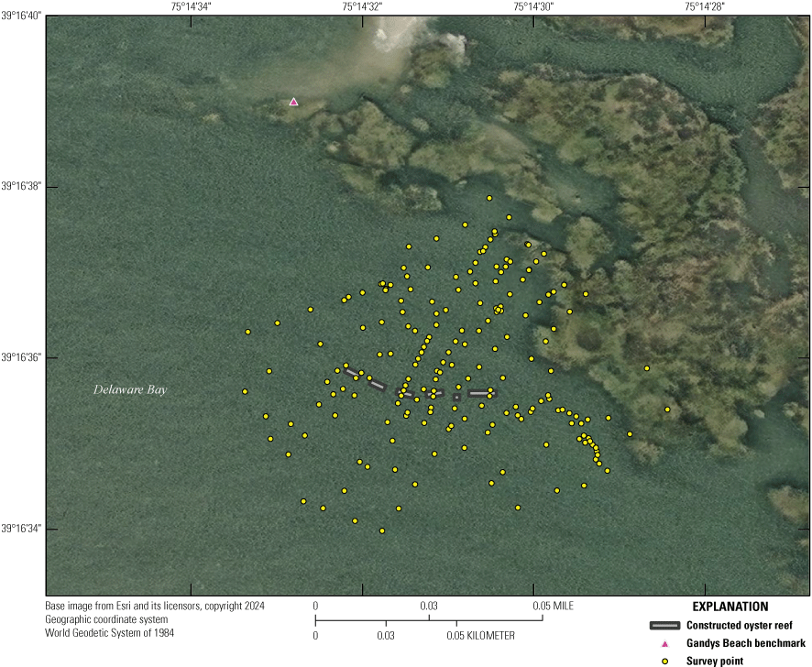
Task: Click the pink benchmark triangle in the legend
Action: tap(663, 643)
